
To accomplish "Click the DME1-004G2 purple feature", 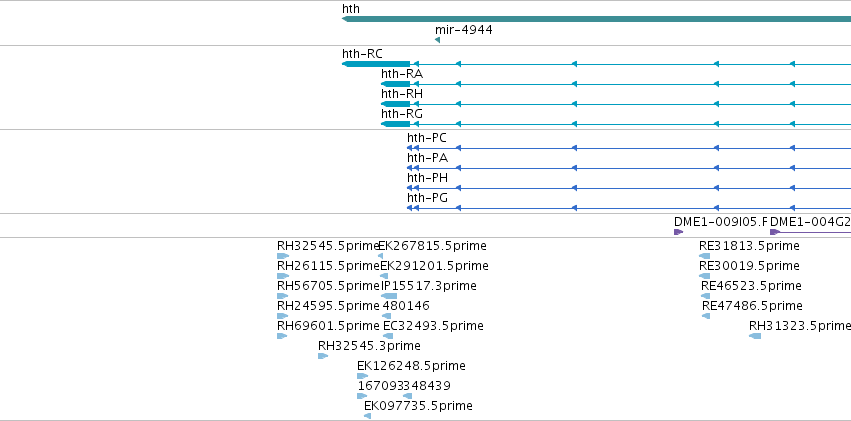I will click(x=810, y=232).
